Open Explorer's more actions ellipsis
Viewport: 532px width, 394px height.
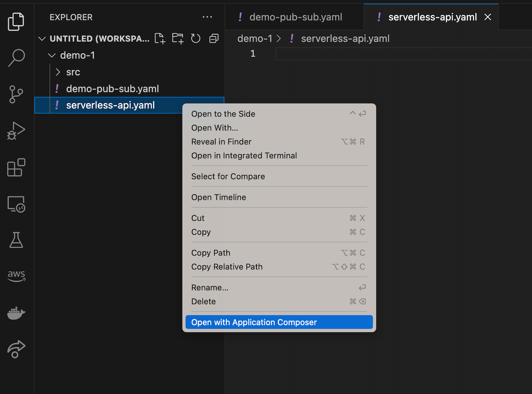(x=207, y=17)
